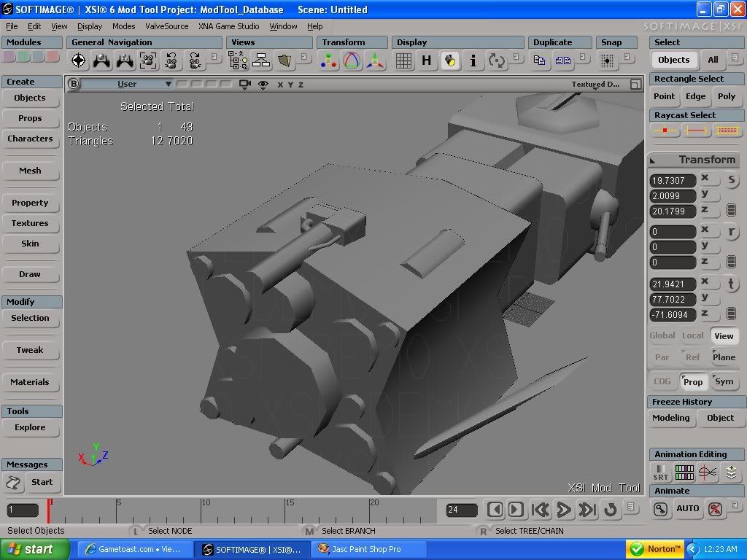This screenshot has width=747, height=560.
Task: Click the set key icon under Animate
Action: [x=660, y=509]
